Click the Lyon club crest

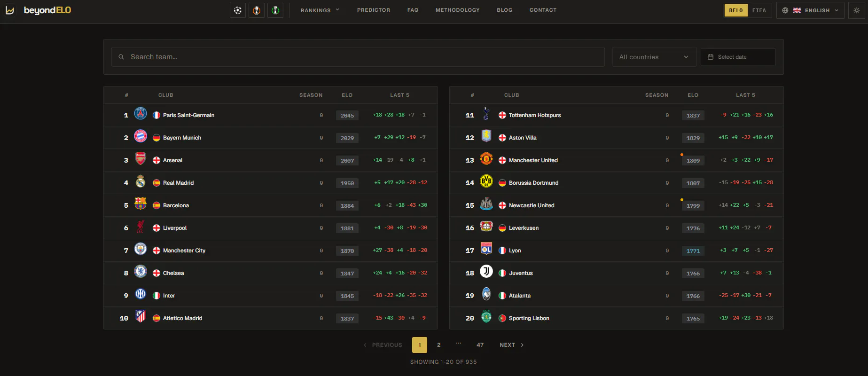pos(486,249)
